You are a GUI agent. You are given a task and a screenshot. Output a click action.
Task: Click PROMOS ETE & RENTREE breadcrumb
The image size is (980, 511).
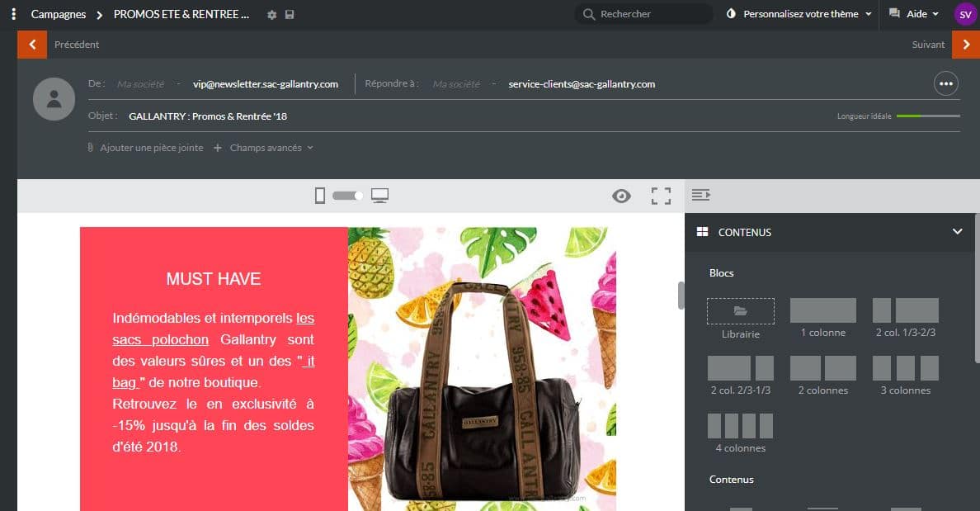pyautogui.click(x=181, y=14)
